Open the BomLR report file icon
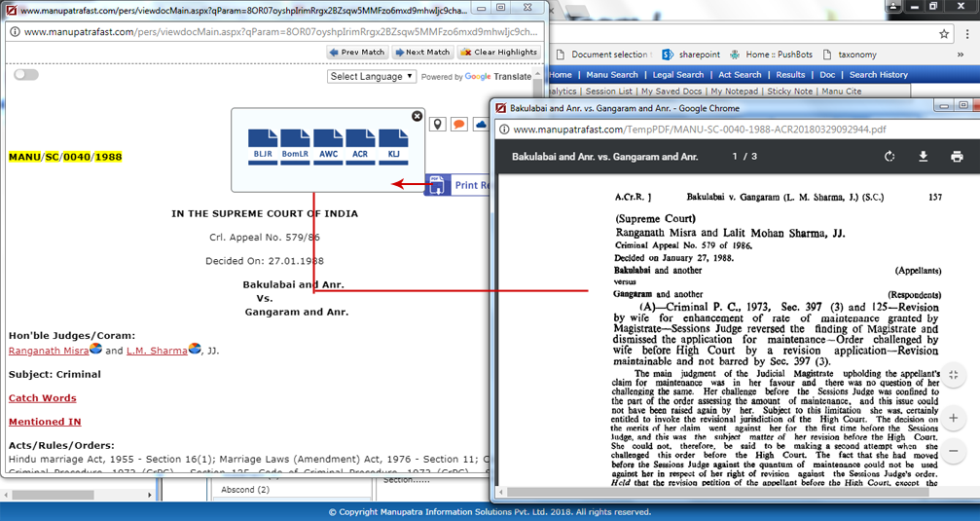This screenshot has height=521, width=980. [295, 147]
